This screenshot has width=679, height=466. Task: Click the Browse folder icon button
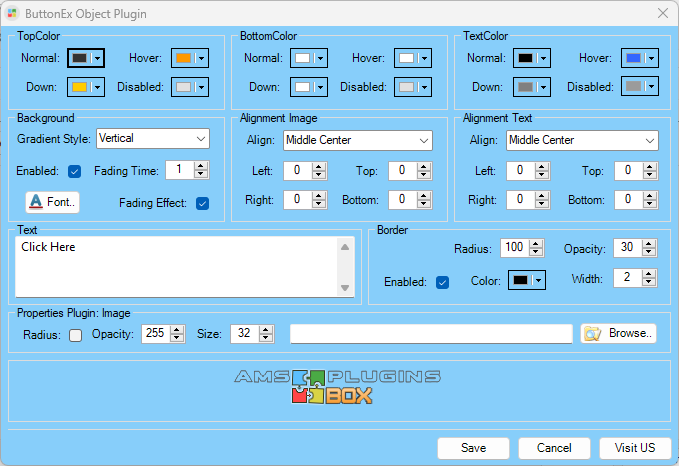pyautogui.click(x=618, y=333)
